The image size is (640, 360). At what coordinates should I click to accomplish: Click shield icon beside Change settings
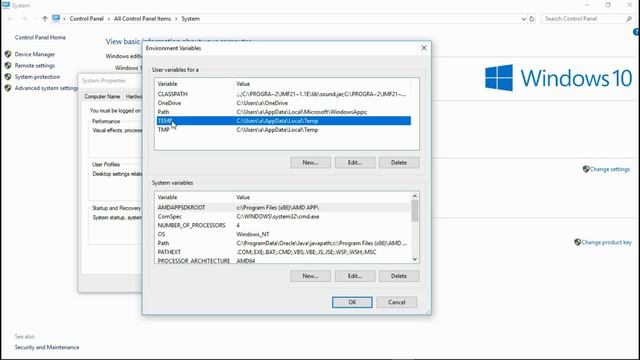click(586, 169)
